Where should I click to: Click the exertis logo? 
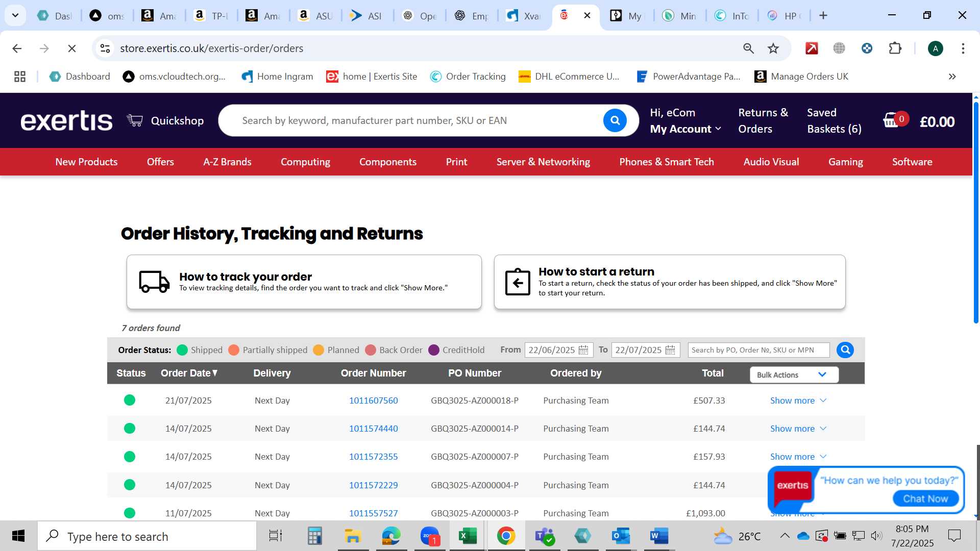(66, 121)
